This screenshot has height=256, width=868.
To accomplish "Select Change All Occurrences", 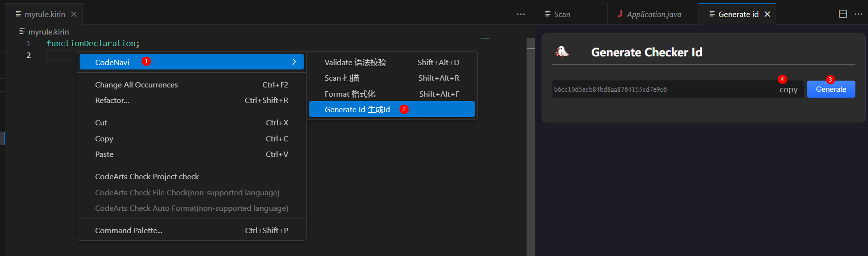I will (x=192, y=85).
